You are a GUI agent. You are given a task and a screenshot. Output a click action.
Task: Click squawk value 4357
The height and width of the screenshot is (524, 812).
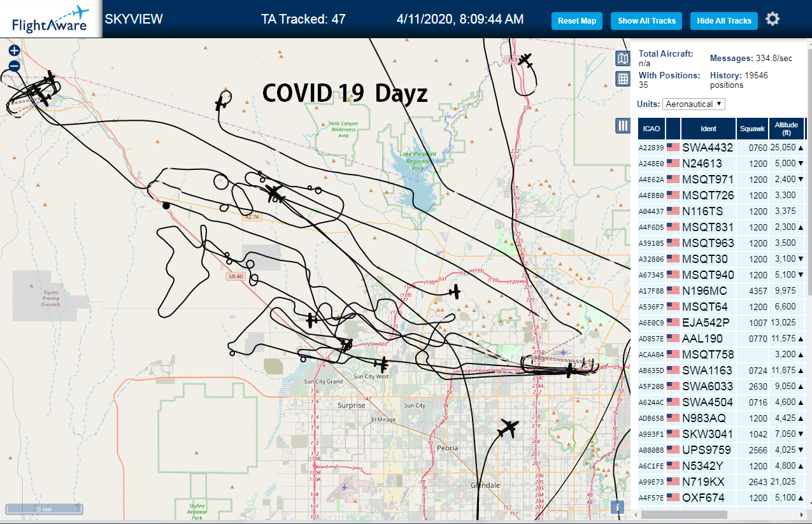[x=758, y=291]
